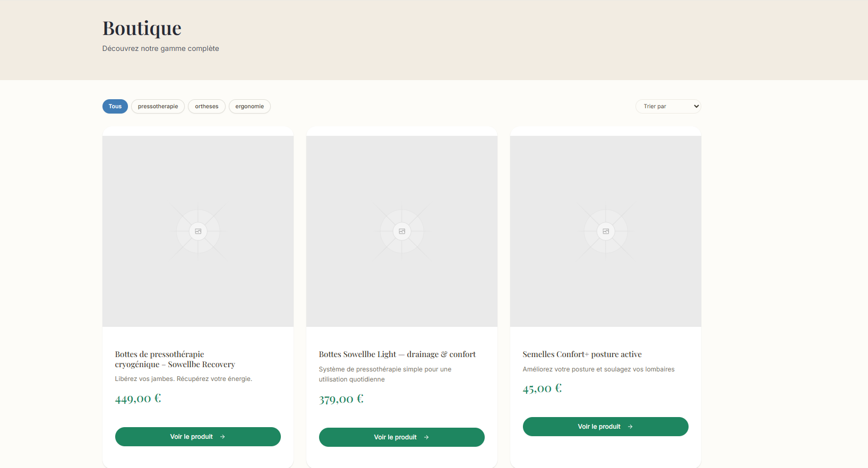Open Bottes Sowellbe Light product title

397,354
